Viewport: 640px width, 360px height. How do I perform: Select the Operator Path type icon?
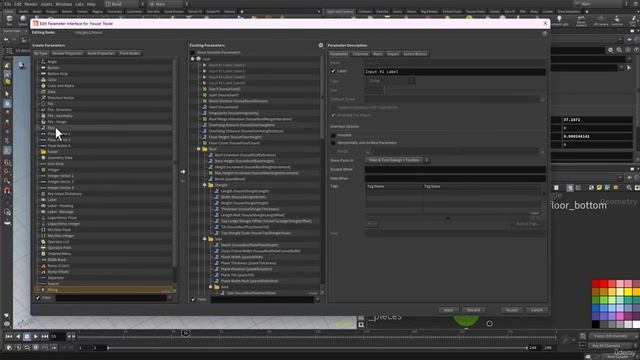pos(43,247)
